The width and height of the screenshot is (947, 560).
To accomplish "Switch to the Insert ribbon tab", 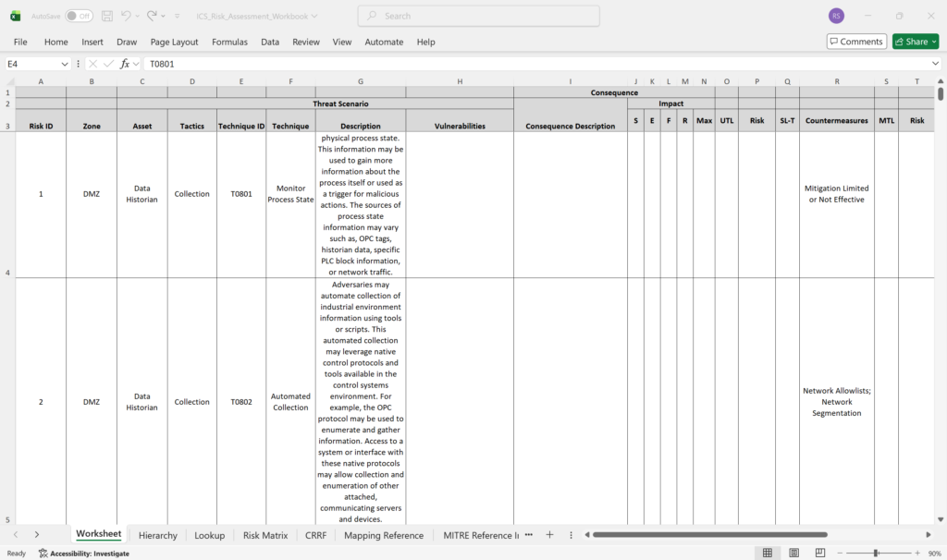I will pos(92,42).
